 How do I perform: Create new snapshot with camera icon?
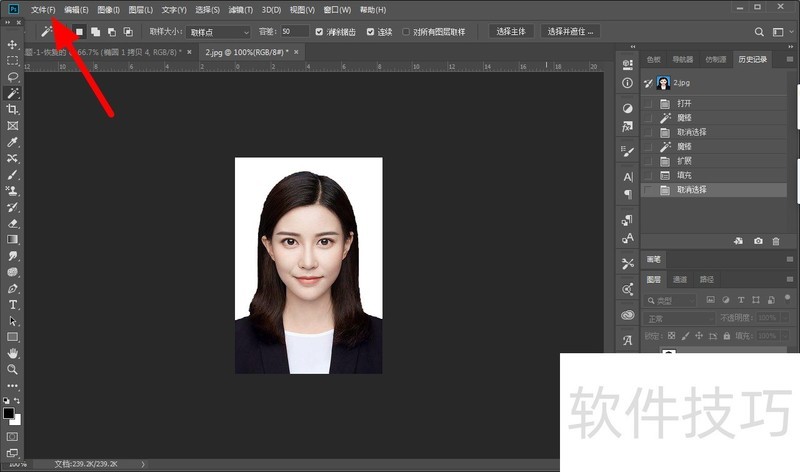pyautogui.click(x=758, y=241)
